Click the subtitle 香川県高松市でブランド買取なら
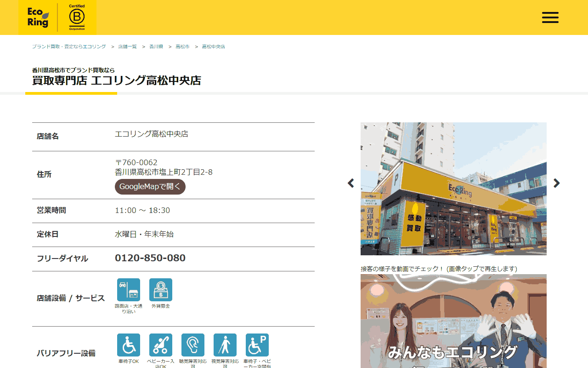Image resolution: width=588 pixels, height=368 pixels. [73, 70]
